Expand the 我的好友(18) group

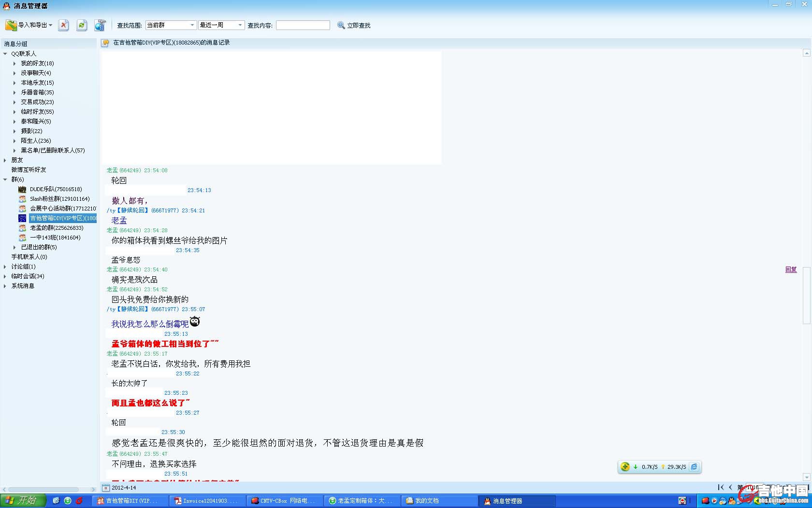click(x=14, y=63)
